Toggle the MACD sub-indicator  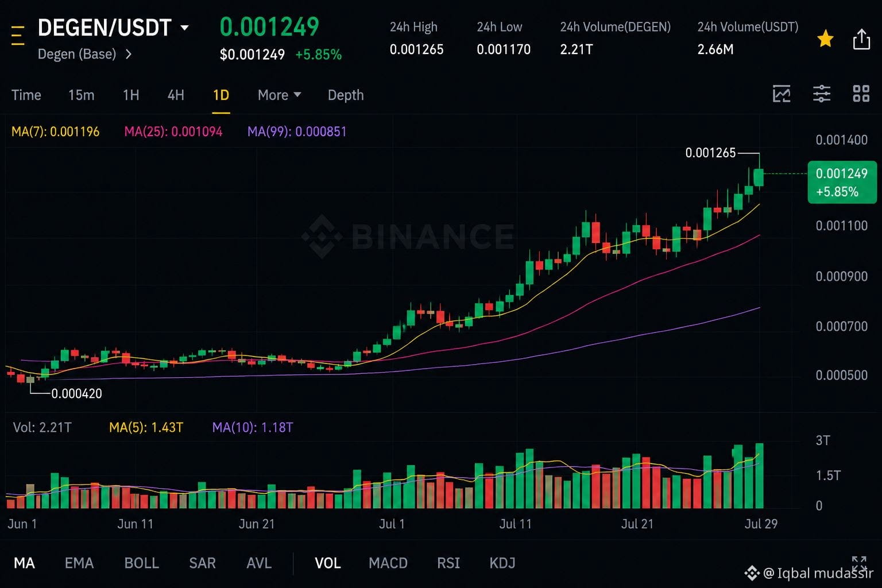(x=388, y=563)
